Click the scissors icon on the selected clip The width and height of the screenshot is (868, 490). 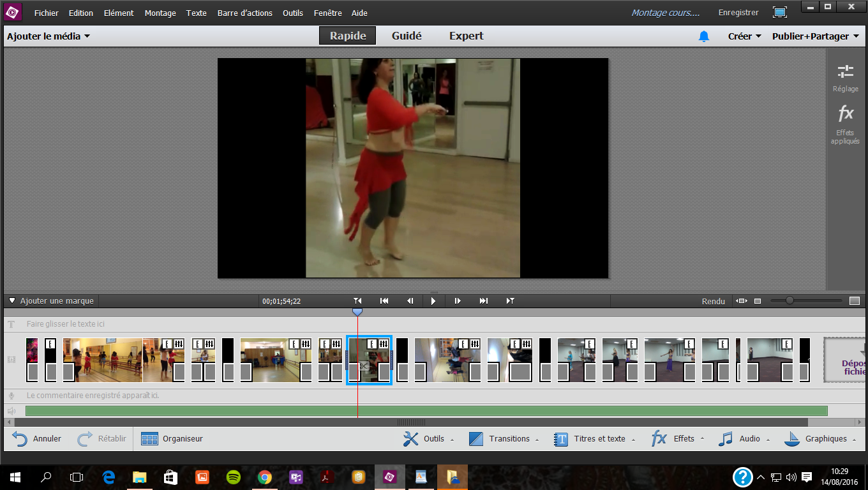tap(364, 366)
